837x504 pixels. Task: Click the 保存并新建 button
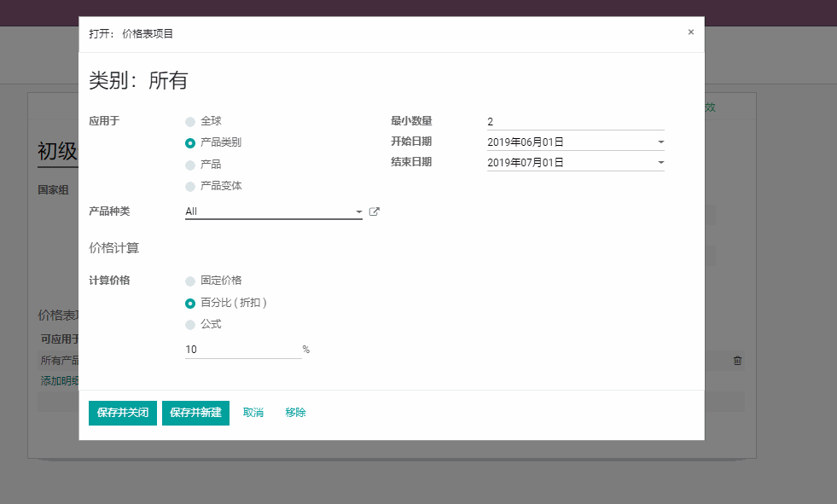195,413
